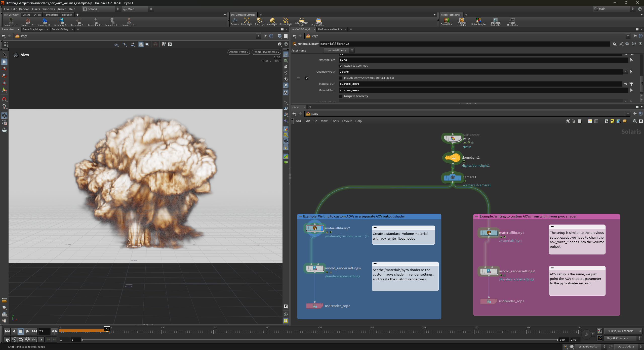
Task: Expand the Geometry Path /pyro dropdown
Action: pos(625,72)
